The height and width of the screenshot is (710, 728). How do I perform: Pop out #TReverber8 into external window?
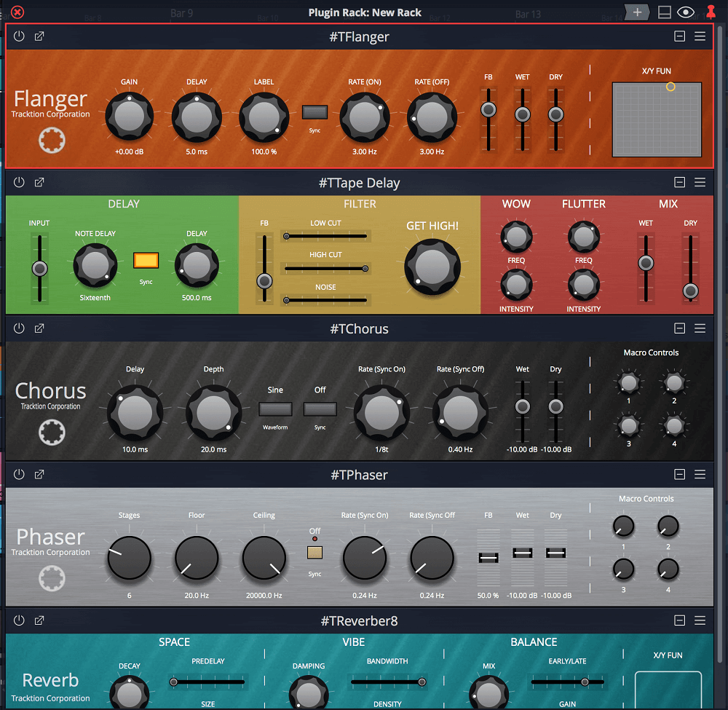tap(39, 620)
